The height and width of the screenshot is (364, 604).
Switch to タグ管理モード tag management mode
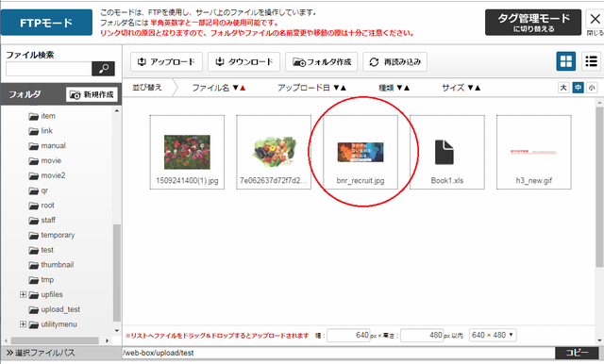tap(533, 23)
